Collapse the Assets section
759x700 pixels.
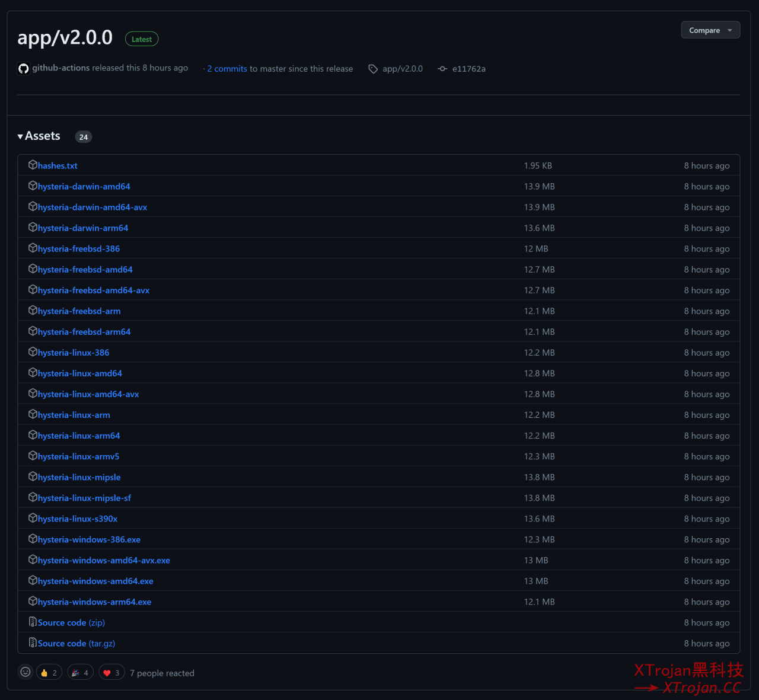click(x=39, y=136)
